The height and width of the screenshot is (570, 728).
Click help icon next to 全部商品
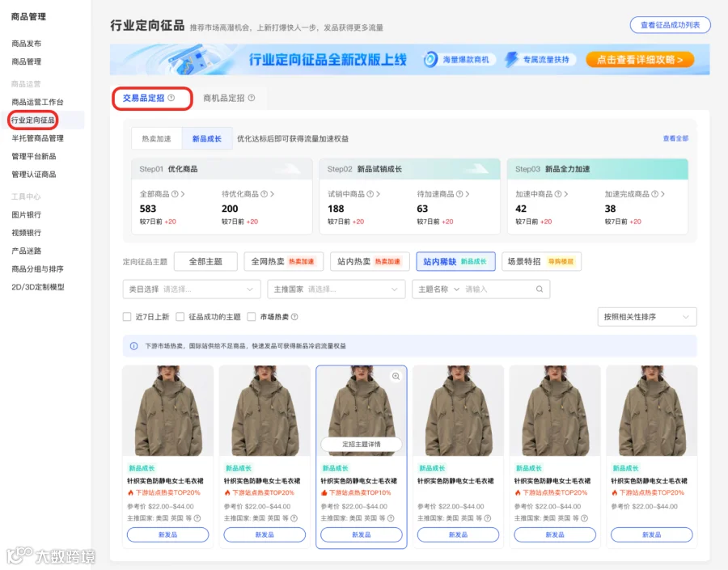coord(175,194)
